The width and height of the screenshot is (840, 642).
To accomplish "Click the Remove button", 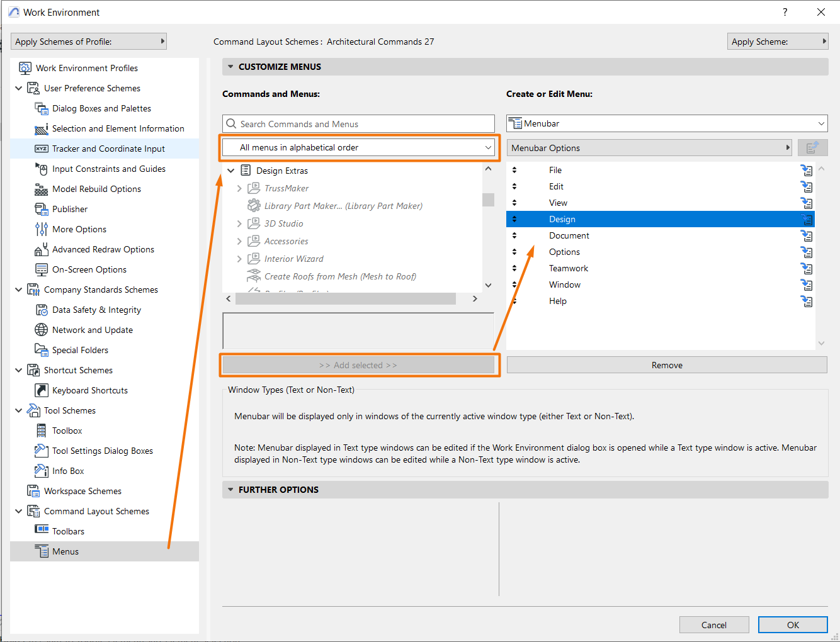I will coord(666,364).
